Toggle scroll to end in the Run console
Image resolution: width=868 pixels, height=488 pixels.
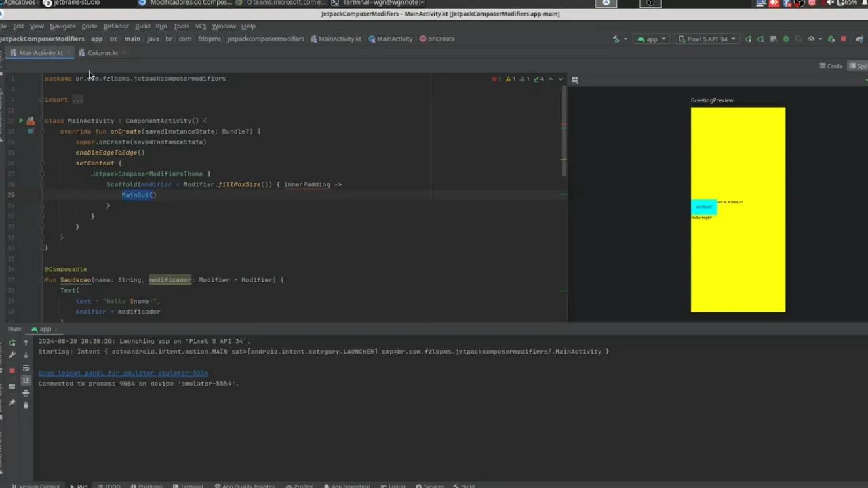point(26,380)
